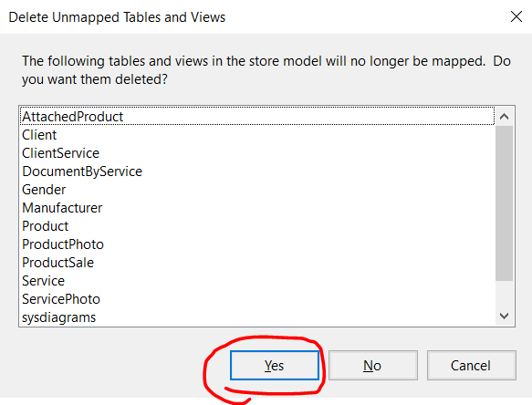The image size is (532, 405).
Task: Choose No to keep unmapped tables
Action: (373, 365)
